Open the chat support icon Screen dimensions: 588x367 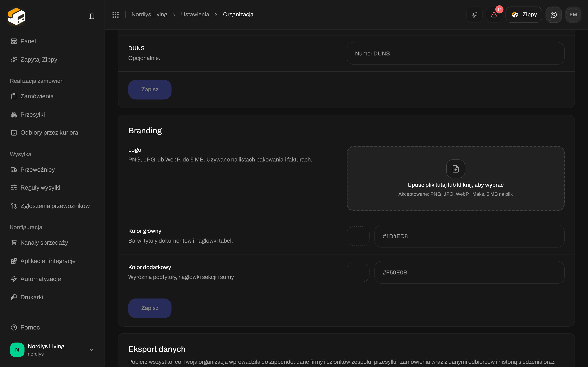pyautogui.click(x=553, y=14)
